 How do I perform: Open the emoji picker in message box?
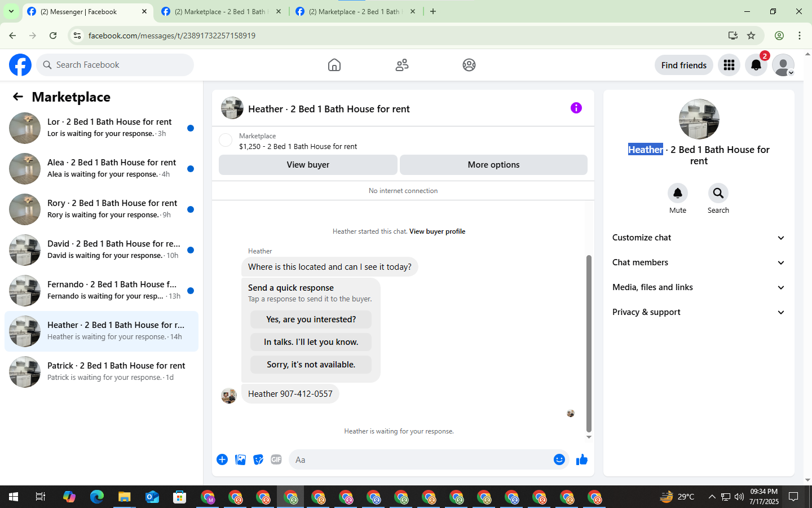point(559,459)
